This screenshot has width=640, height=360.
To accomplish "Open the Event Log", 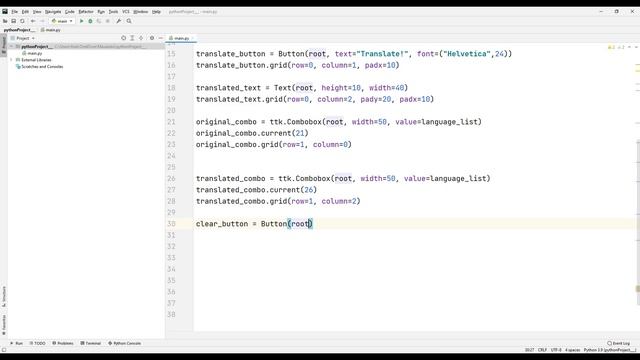I will point(618,344).
